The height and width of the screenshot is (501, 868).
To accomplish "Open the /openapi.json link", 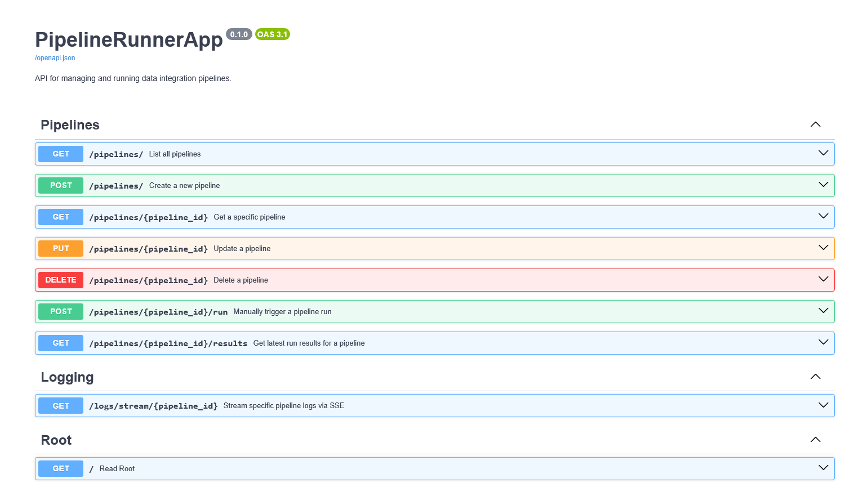I will point(55,58).
